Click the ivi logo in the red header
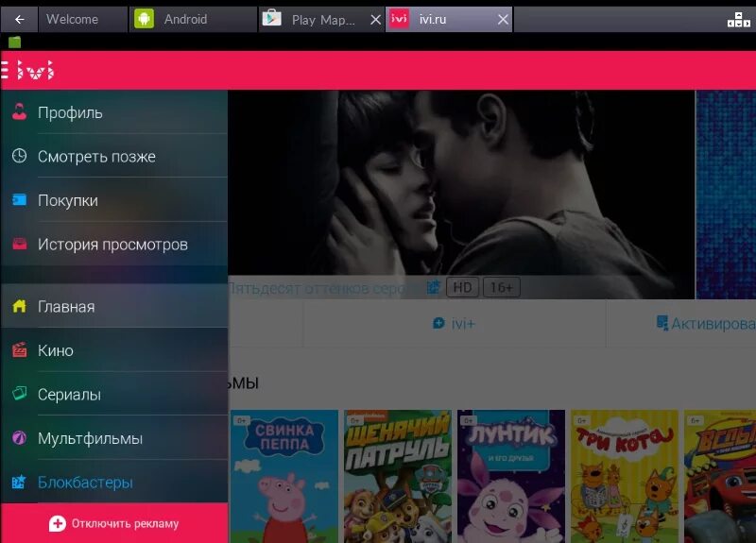The image size is (756, 543). [x=35, y=70]
